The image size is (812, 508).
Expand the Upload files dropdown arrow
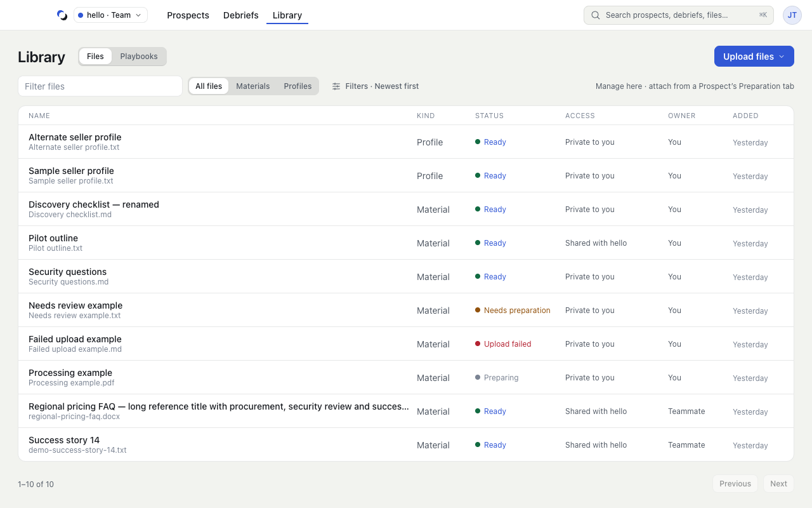click(782, 57)
